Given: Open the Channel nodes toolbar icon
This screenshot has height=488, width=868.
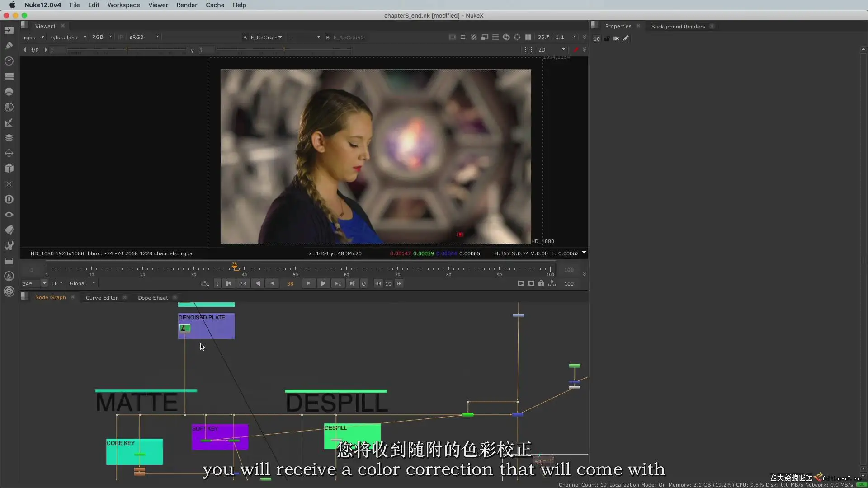Looking at the screenshot, I should (9, 76).
